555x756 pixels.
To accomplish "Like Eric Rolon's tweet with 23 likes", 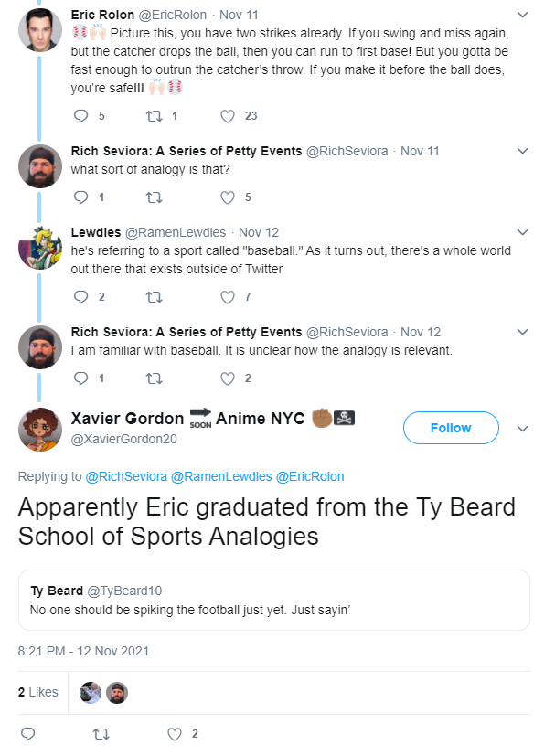I will [x=229, y=116].
